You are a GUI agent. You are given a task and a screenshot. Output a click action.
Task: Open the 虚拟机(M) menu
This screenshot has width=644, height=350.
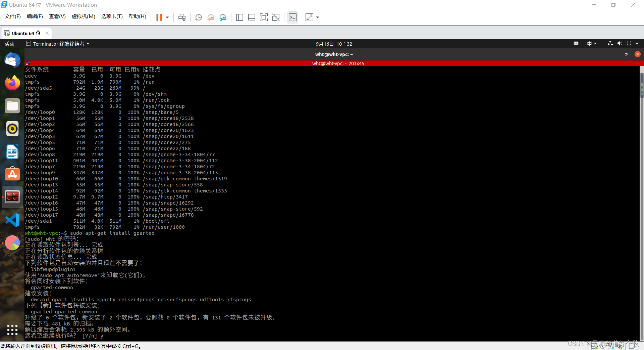click(x=84, y=16)
